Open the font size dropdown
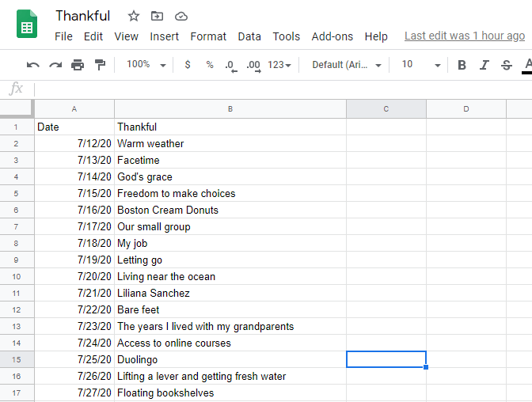The width and height of the screenshot is (532, 402). tap(420, 65)
